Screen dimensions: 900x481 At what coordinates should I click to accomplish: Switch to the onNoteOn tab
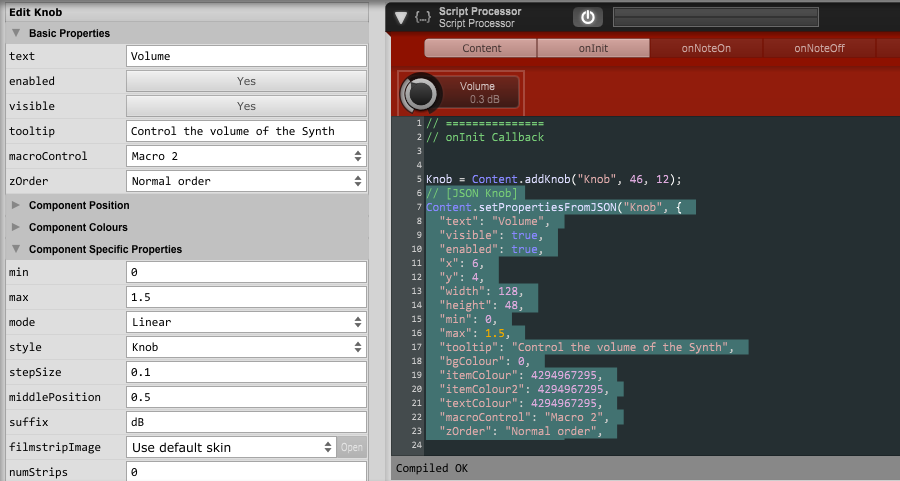pos(706,48)
